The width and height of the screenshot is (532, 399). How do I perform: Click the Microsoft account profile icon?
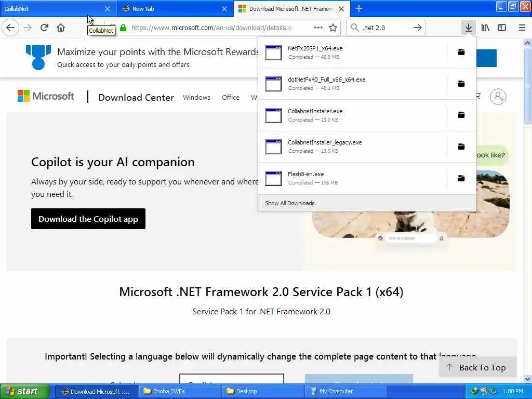498,97
